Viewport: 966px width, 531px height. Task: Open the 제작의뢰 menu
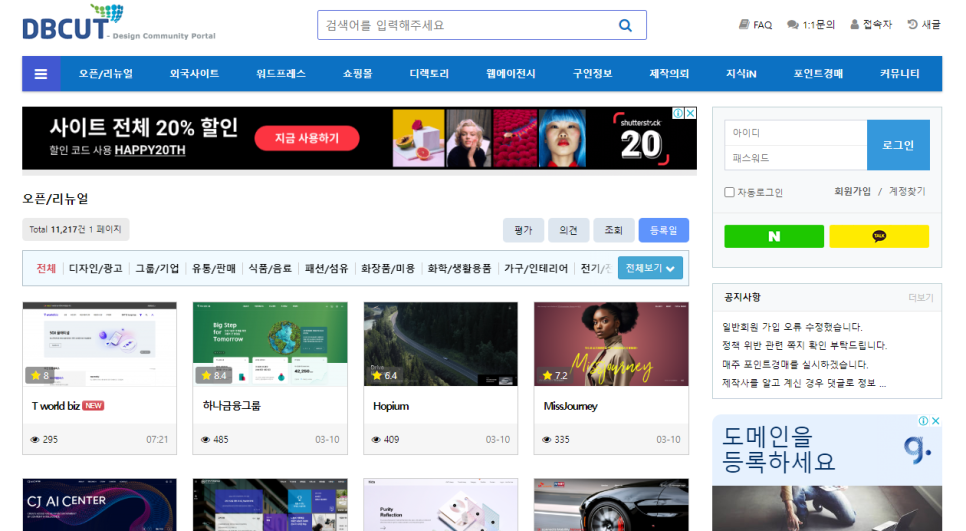[669, 74]
